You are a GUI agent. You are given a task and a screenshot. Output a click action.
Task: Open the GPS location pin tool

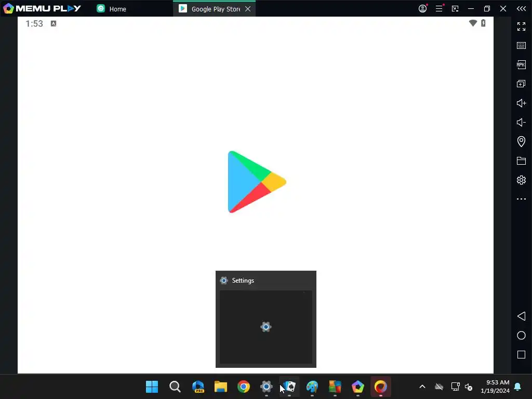521,141
